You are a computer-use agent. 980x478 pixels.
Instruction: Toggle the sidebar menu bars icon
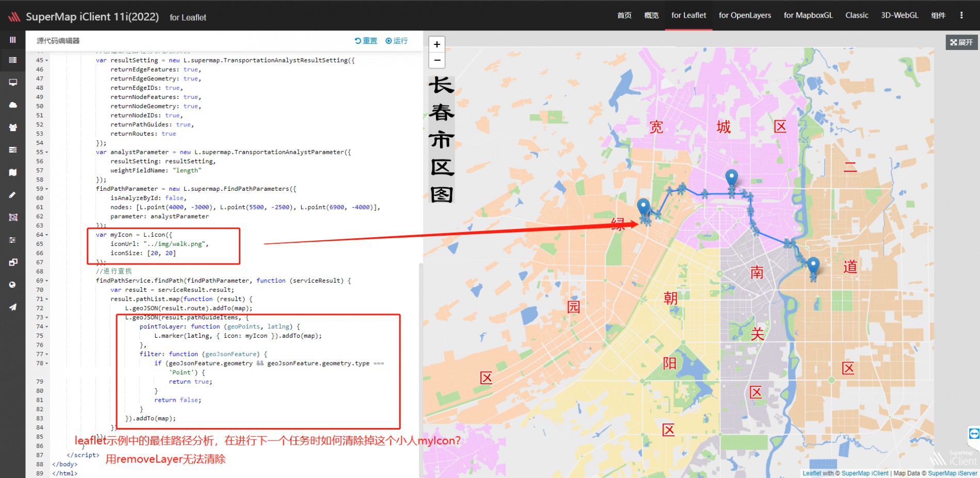[13, 40]
